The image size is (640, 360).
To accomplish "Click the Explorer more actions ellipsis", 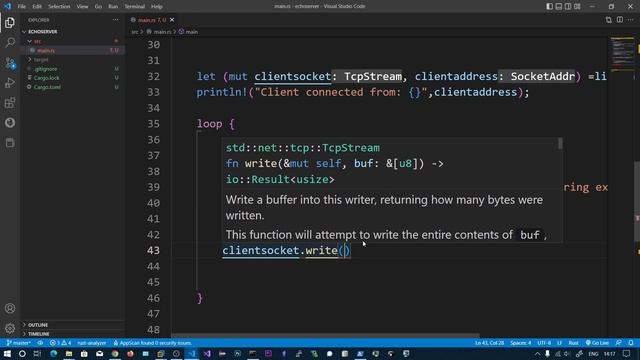I will pyautogui.click(x=116, y=20).
